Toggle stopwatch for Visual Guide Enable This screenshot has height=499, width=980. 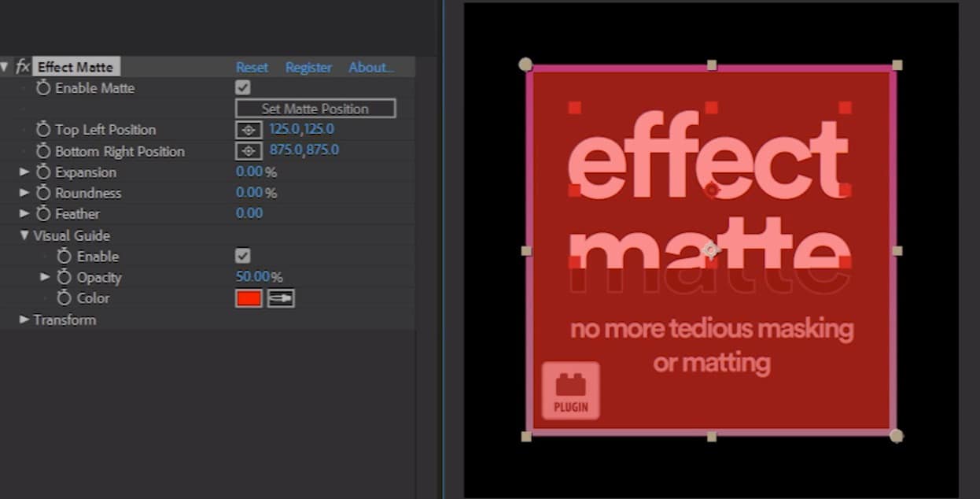click(64, 257)
